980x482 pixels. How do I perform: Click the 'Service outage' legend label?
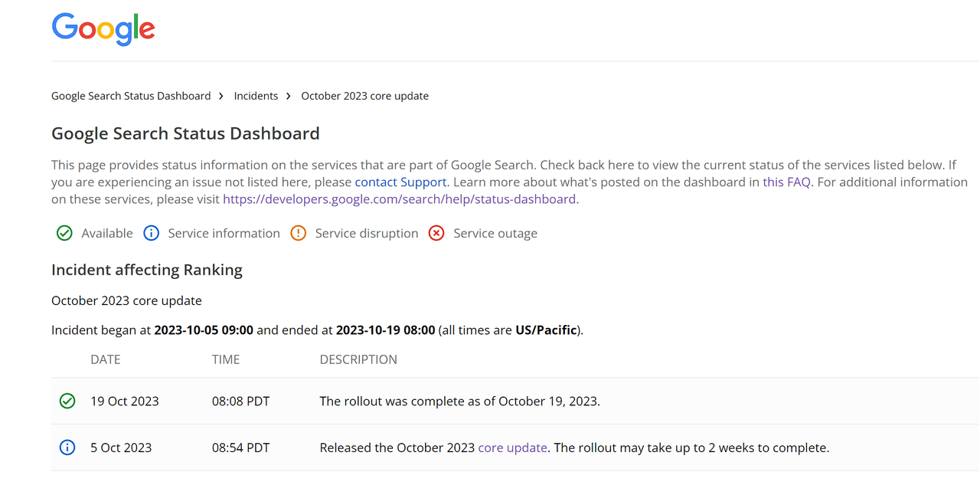(495, 233)
